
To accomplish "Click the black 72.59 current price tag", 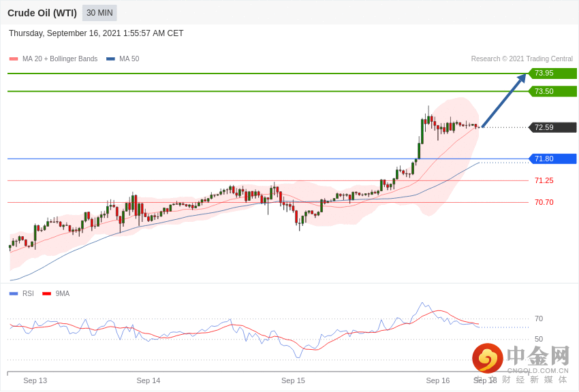I will 552,127.
